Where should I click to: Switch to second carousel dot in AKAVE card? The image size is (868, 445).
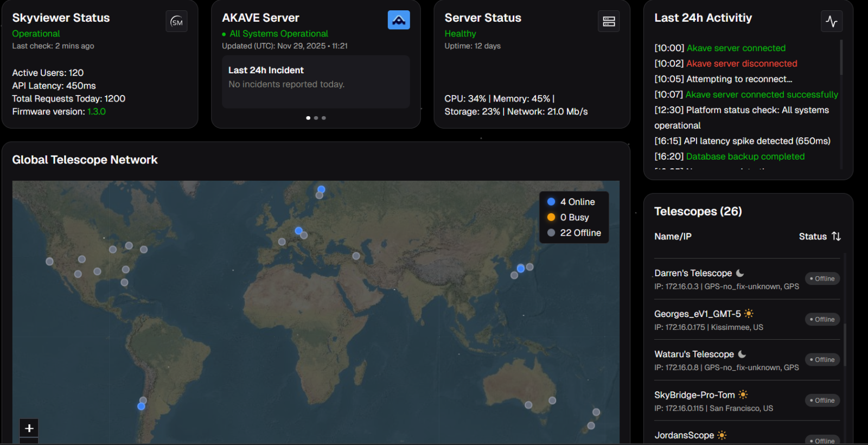316,118
